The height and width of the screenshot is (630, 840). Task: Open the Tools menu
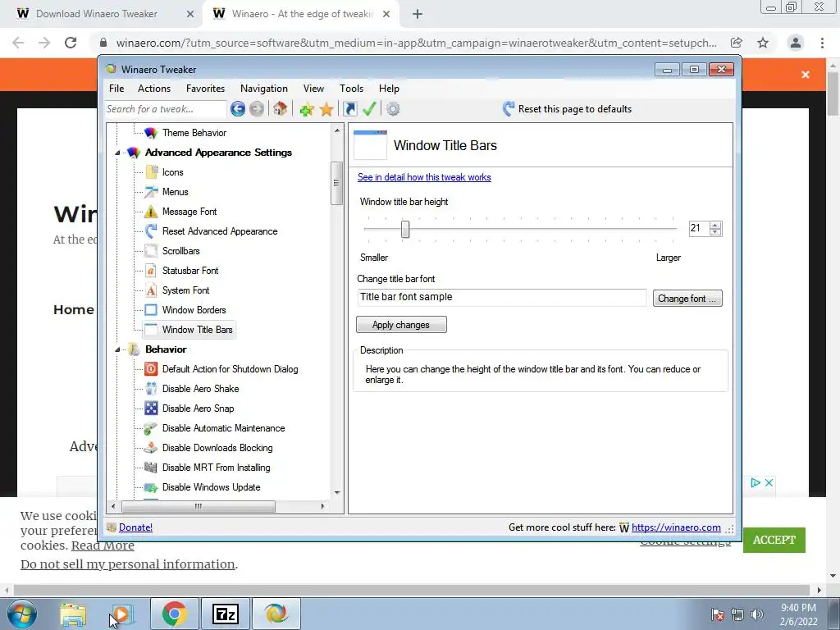(x=351, y=89)
